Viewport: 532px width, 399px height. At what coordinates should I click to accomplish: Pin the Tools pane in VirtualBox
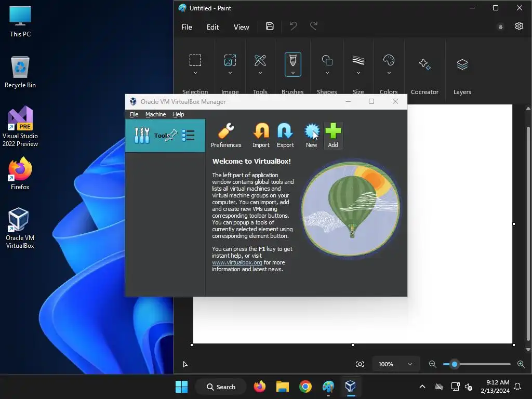point(171,136)
